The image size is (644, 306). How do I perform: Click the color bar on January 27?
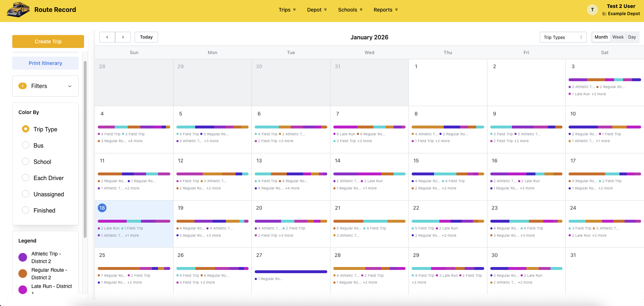[291, 271]
